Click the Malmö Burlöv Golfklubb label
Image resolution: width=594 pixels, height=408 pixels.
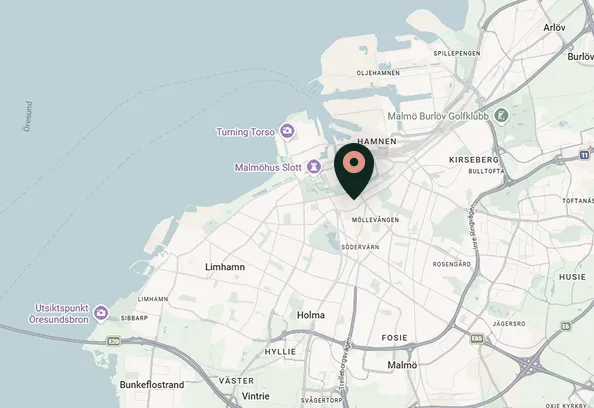tap(438, 116)
